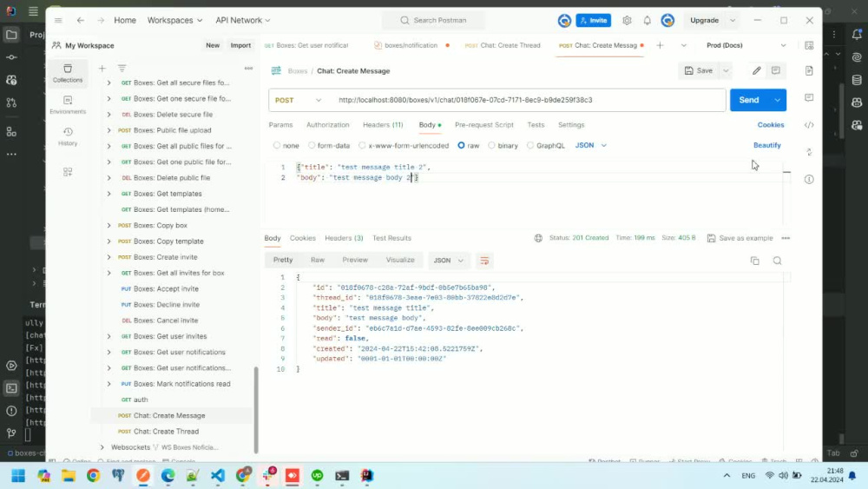
Task: Switch to the Raw response view
Action: coord(318,260)
